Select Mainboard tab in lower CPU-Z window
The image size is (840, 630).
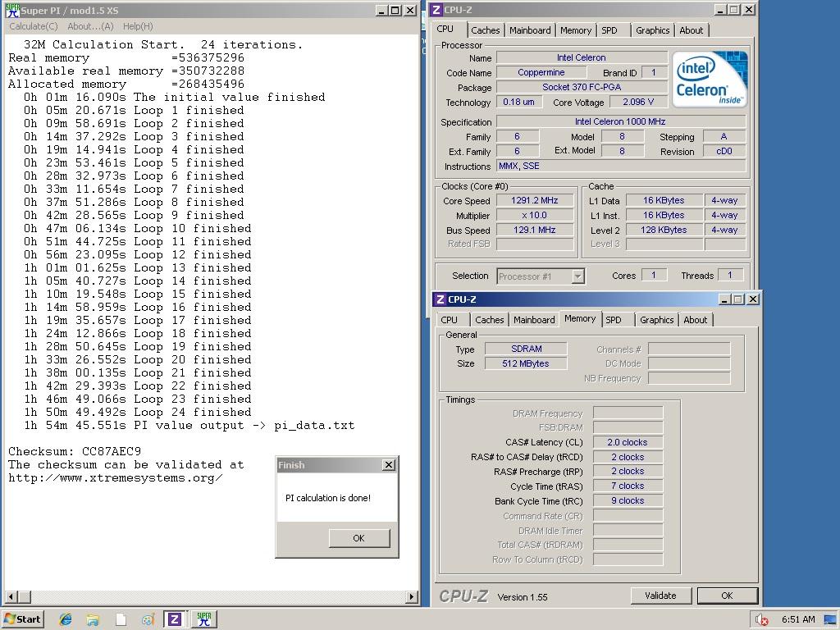[x=534, y=320]
